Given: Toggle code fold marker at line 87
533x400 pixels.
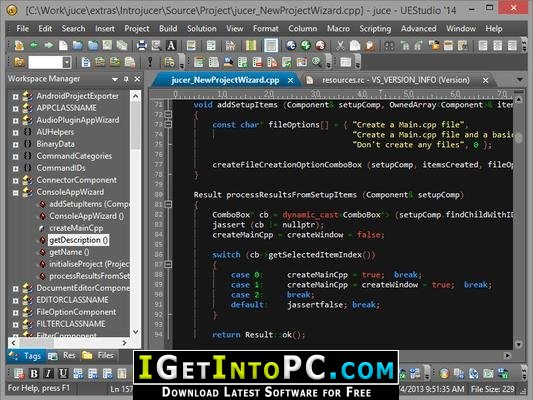Looking at the screenshot, I should pyautogui.click(x=168, y=264).
